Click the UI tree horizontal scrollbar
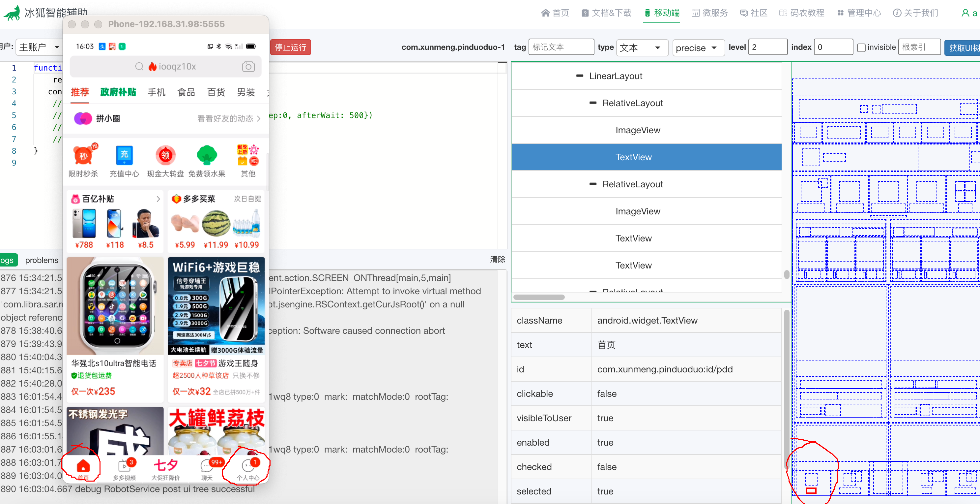Screen dimensions: 980x504 539,297
